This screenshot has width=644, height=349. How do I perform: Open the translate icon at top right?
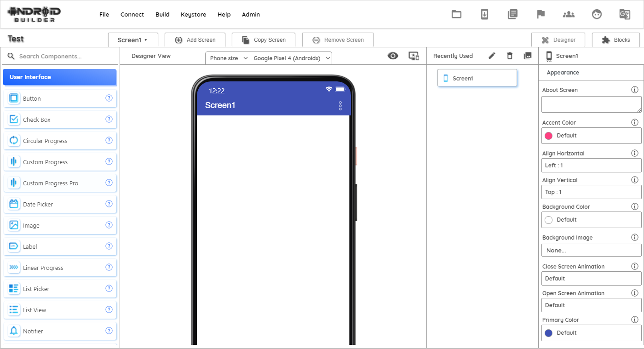625,14
